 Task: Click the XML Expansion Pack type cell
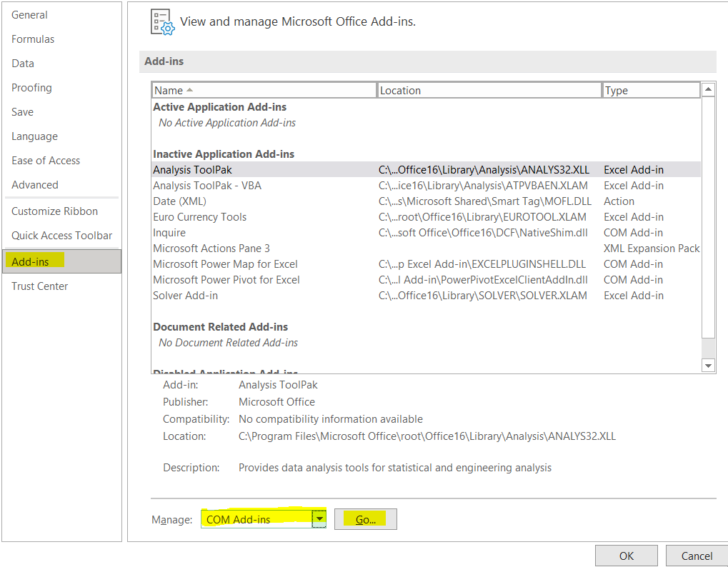652,249
